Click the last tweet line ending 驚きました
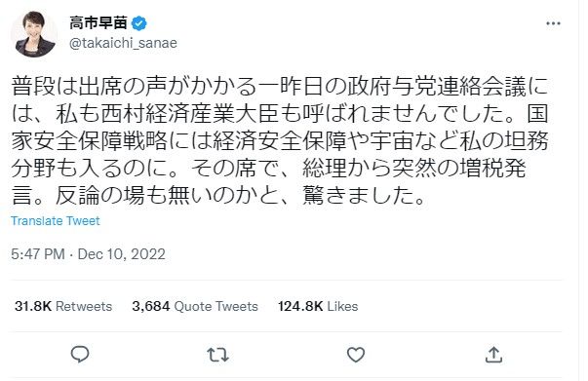588x381 pixels. tap(218, 196)
